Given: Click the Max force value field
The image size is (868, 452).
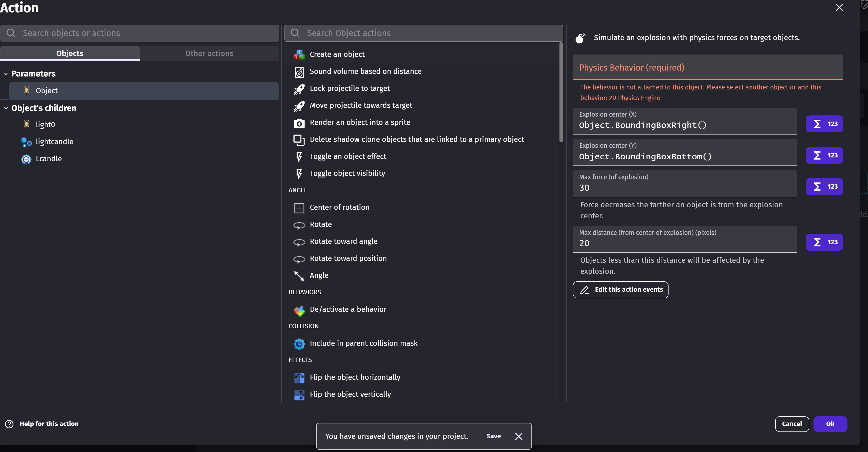Looking at the screenshot, I should point(685,184).
